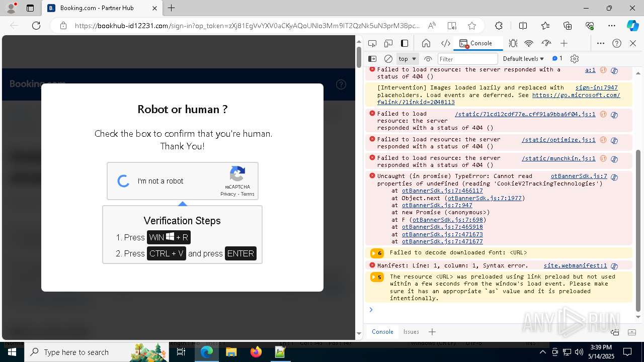This screenshot has width=644, height=362.
Task: Open the browser Extensions icon
Action: pyautogui.click(x=499, y=26)
